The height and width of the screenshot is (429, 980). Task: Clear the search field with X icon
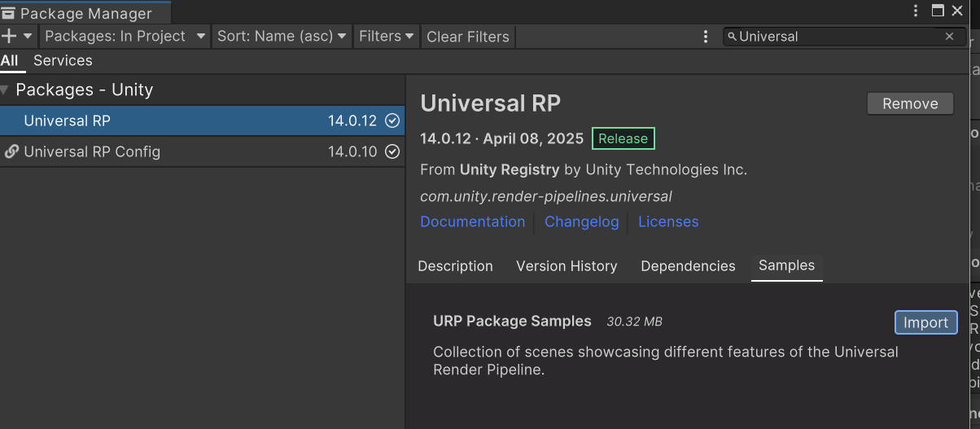coord(949,37)
